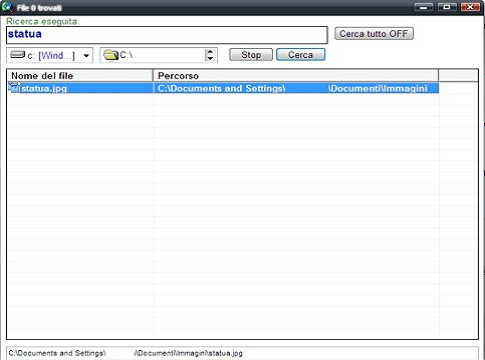Viewport: 485px width, 360px height.
Task: Click the yellow folder icon beside C:\
Action: point(111,55)
